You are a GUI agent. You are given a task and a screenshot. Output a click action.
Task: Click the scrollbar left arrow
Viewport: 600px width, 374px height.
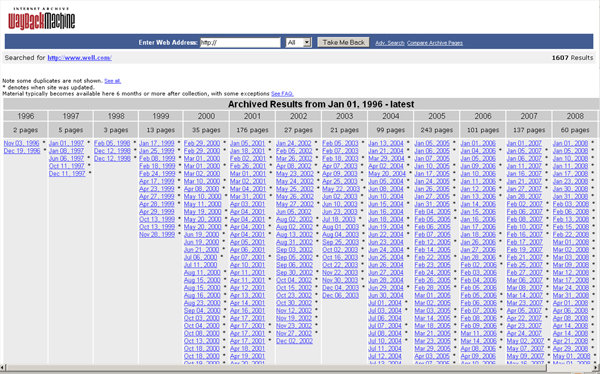click(3, 368)
